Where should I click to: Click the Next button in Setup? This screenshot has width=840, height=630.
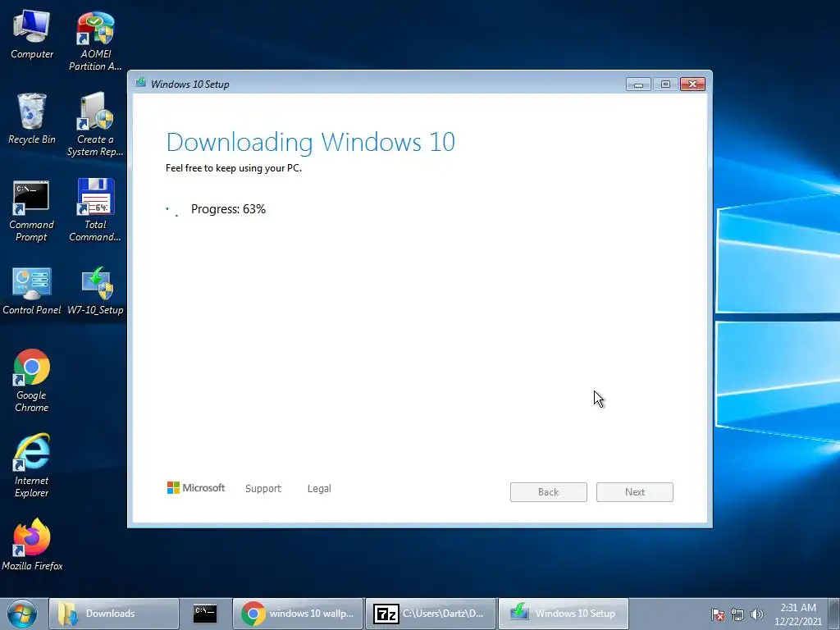point(635,492)
